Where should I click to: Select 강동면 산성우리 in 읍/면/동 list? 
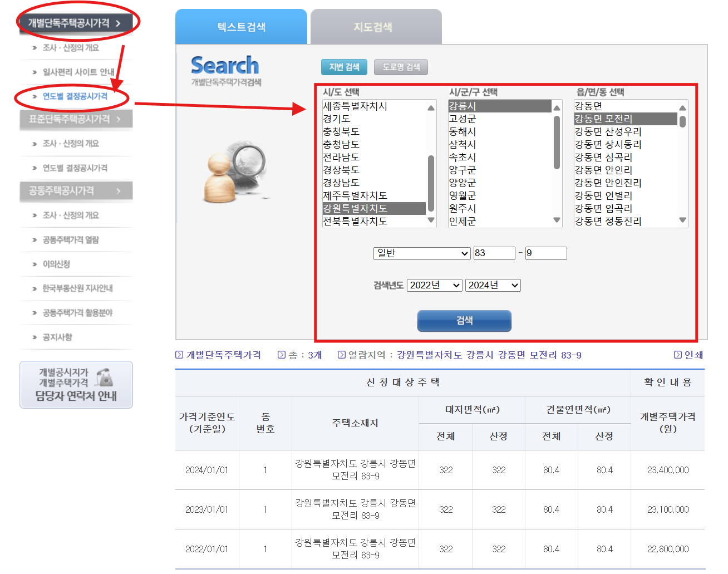[626, 131]
